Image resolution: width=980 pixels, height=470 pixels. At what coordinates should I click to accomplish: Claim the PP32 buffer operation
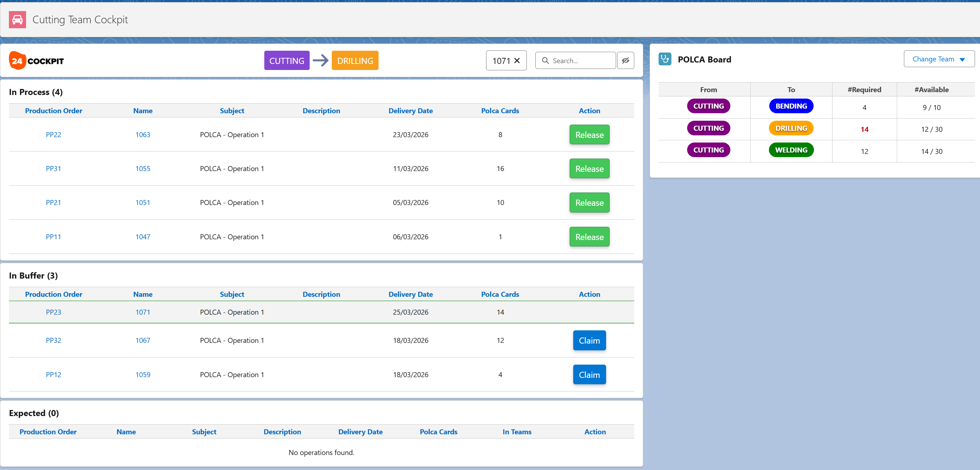[x=589, y=340]
